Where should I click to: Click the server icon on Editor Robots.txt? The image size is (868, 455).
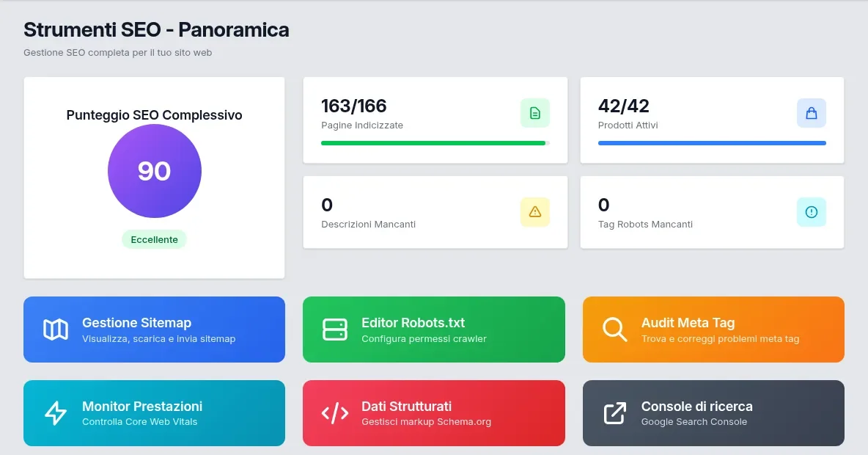point(335,330)
